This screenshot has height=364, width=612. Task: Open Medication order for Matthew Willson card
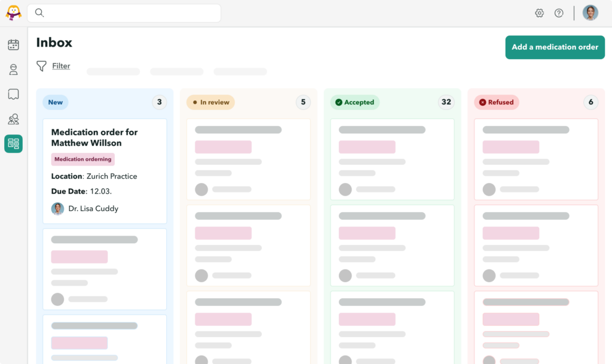pyautogui.click(x=105, y=172)
